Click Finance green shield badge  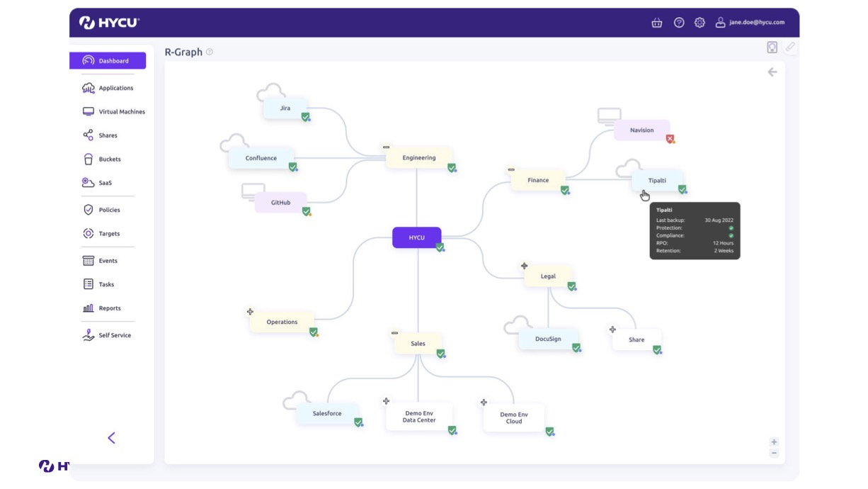click(565, 190)
